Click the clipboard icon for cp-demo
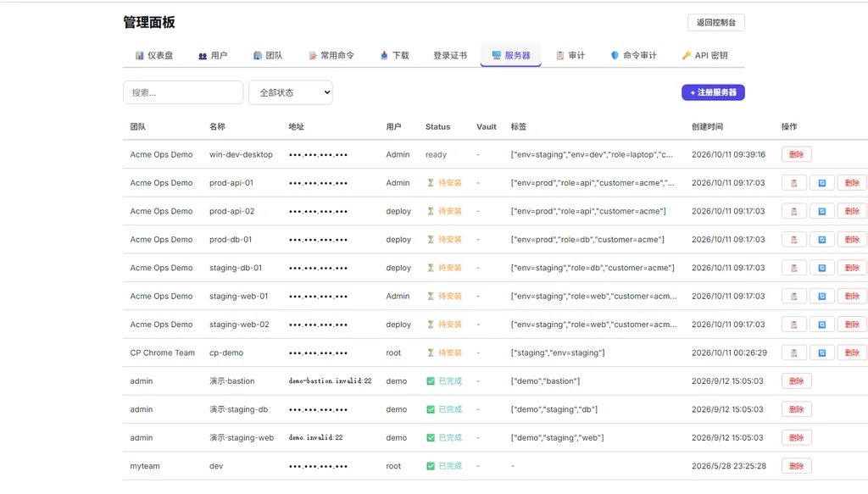868x494 pixels. coord(793,353)
